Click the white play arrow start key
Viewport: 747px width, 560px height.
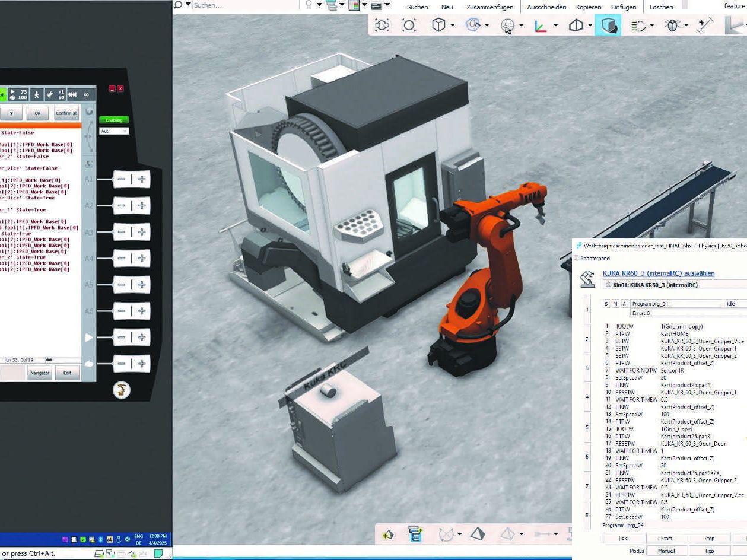tap(89, 338)
